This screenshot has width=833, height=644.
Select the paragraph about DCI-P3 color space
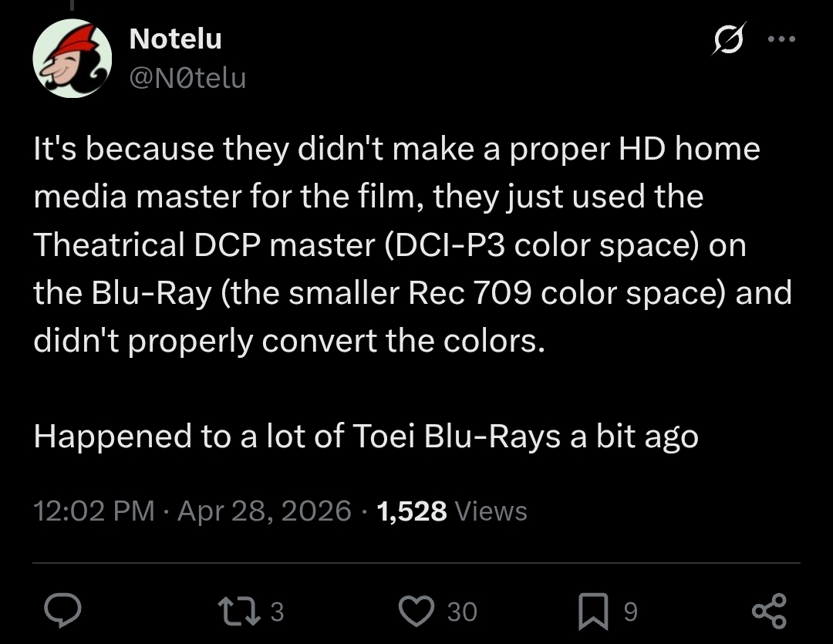coord(412,244)
